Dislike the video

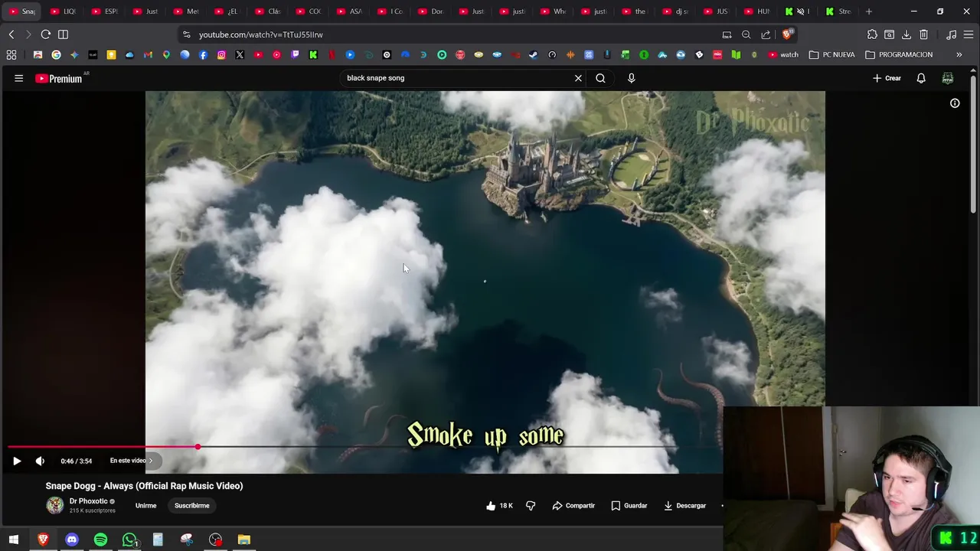[x=531, y=506]
